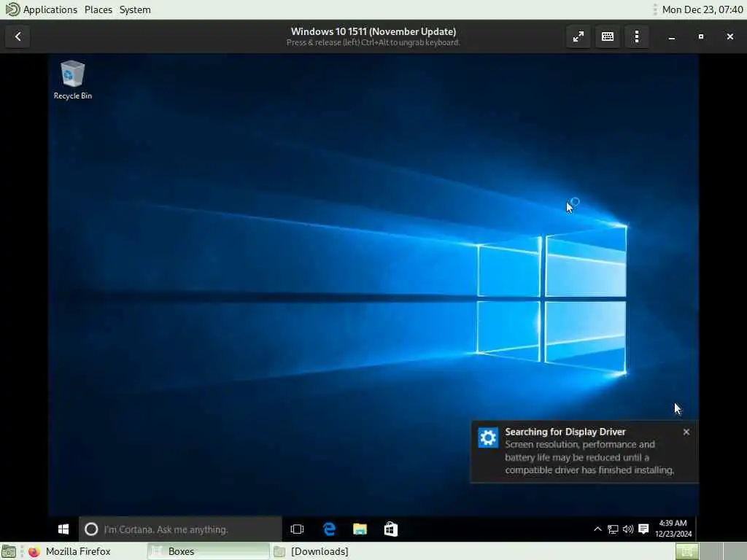The width and height of the screenshot is (747, 560).
Task: Click Show Desktop strip on Windows taskbar
Action: [x=697, y=529]
